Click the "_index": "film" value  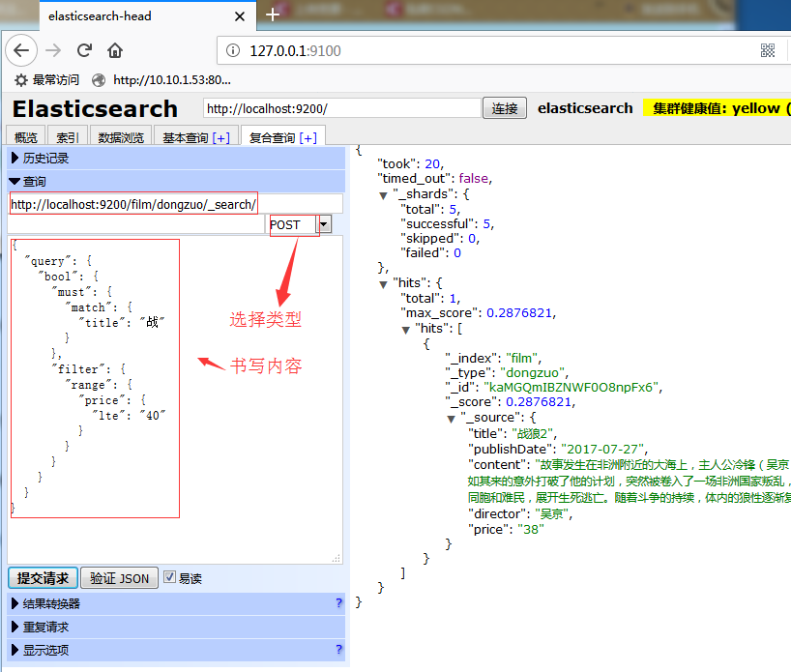(x=521, y=358)
